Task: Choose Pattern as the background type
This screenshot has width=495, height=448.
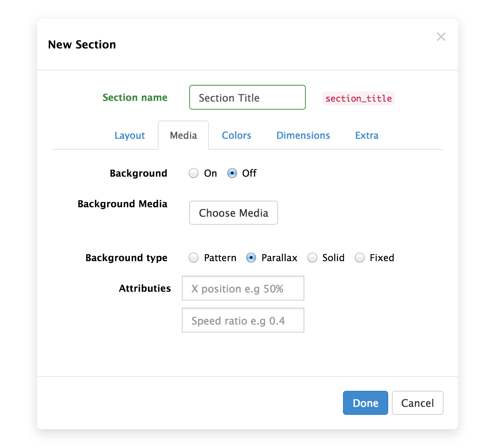Action: 194,258
